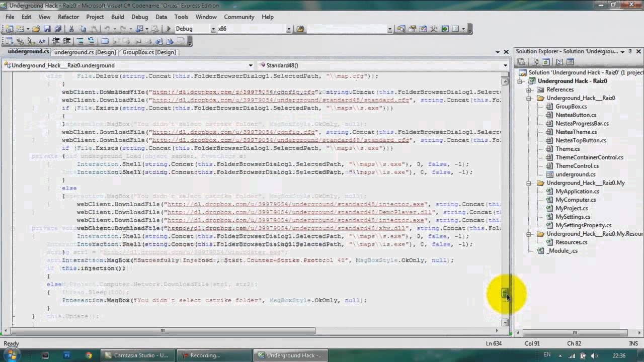
Task: Open the Community menu
Action: [x=239, y=17]
